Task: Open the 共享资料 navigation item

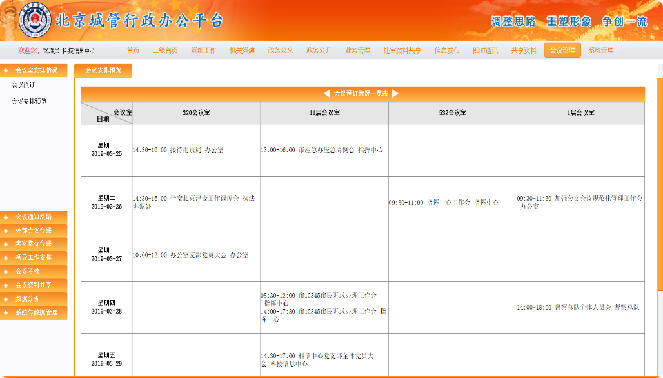Action: click(x=523, y=50)
